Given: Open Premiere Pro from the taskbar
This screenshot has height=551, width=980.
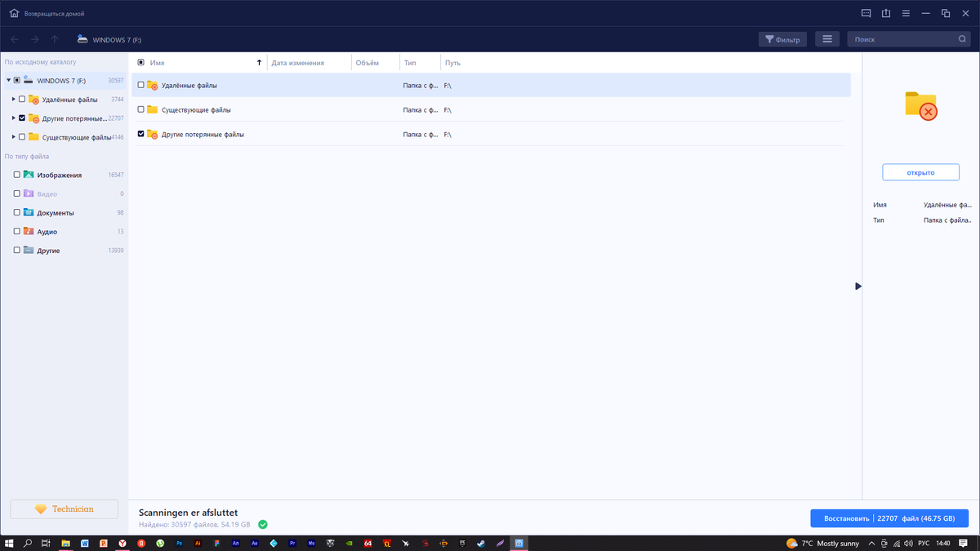Looking at the screenshot, I should click(292, 543).
